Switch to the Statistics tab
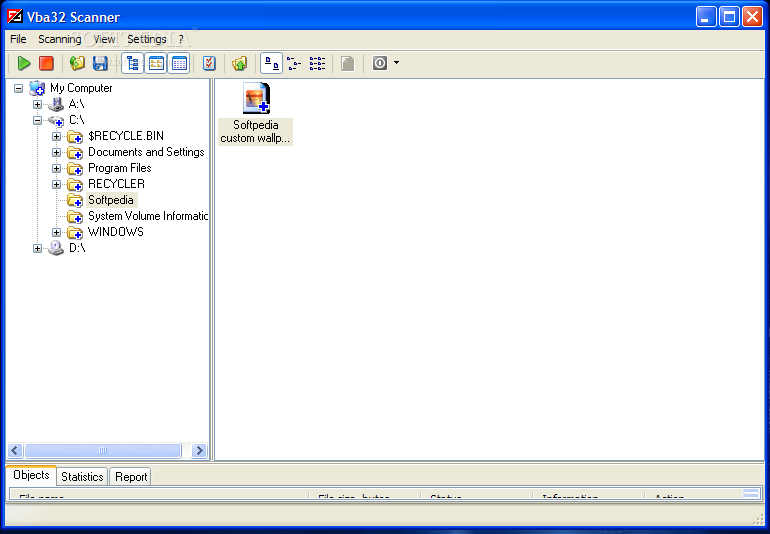The image size is (770, 534). (x=82, y=477)
